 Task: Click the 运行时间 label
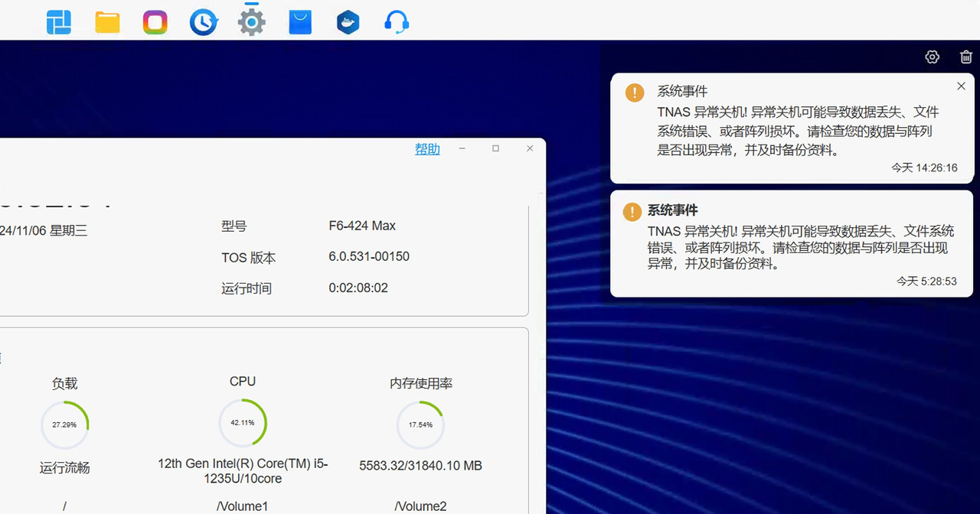click(x=247, y=288)
